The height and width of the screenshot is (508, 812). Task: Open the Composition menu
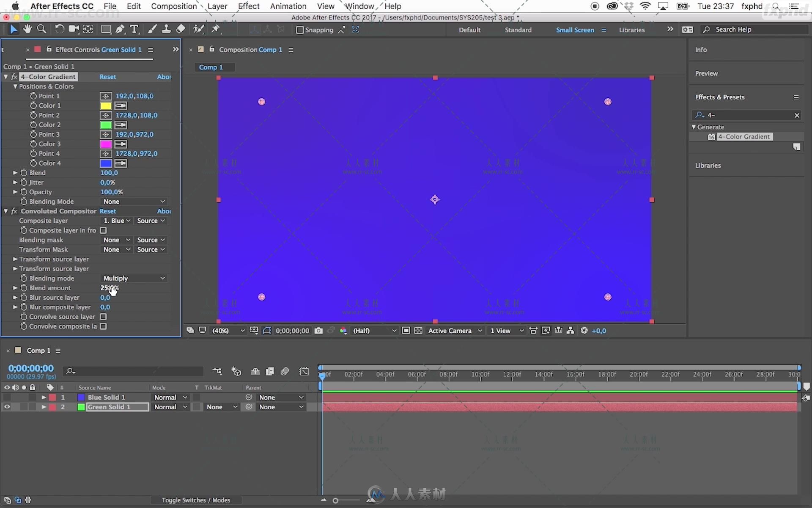tap(174, 6)
